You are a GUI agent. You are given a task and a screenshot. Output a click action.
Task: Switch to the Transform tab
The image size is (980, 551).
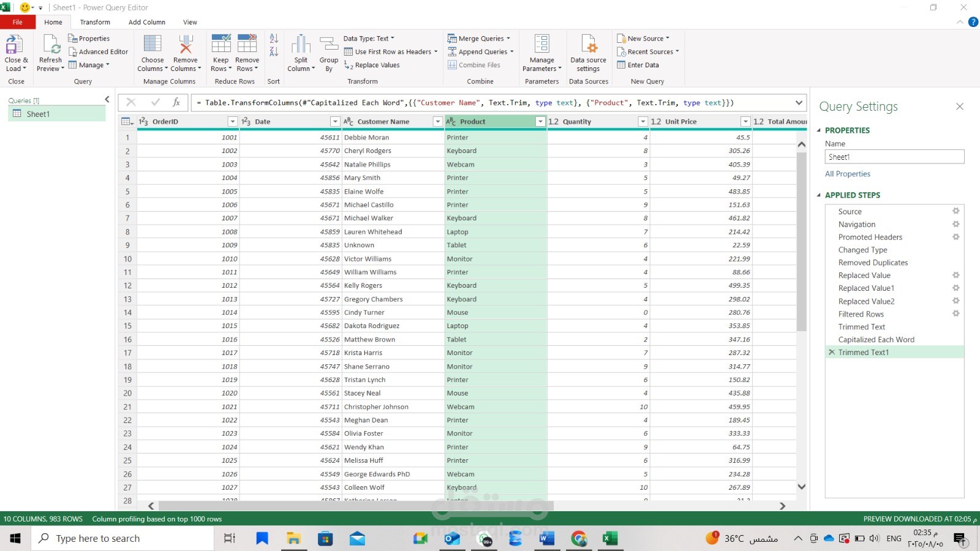pyautogui.click(x=95, y=22)
